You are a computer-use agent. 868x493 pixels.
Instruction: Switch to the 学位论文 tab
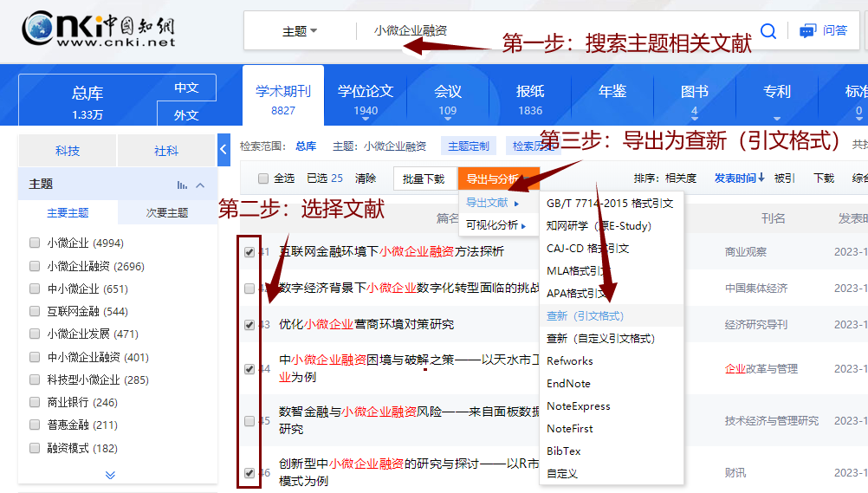366,99
